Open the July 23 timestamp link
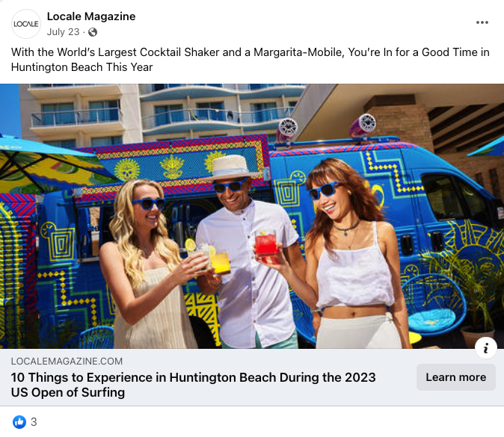This screenshot has width=504, height=437. click(63, 32)
